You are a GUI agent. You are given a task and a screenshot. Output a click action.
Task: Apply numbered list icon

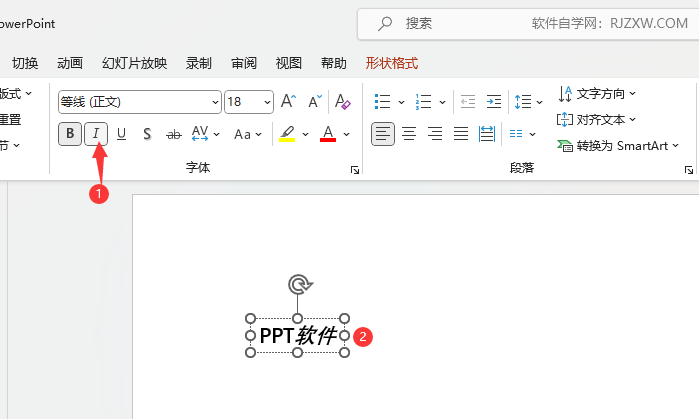coord(423,102)
